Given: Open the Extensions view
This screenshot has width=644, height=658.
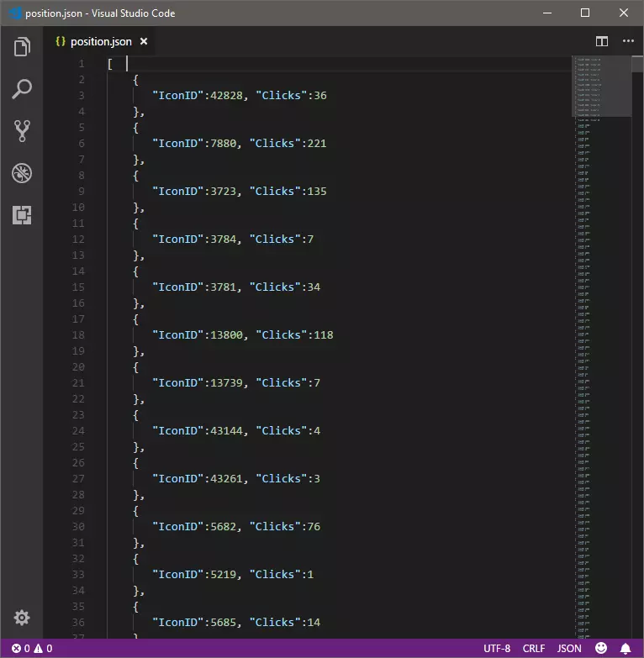Looking at the screenshot, I should pos(22,215).
